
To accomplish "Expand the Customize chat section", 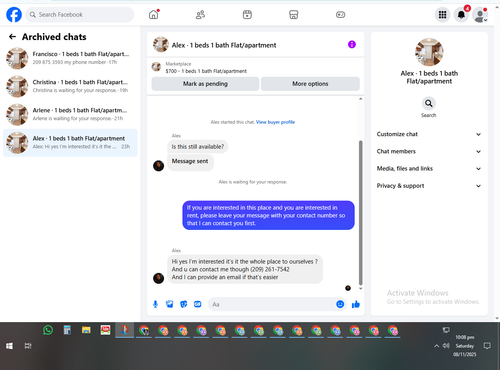I will [429, 134].
